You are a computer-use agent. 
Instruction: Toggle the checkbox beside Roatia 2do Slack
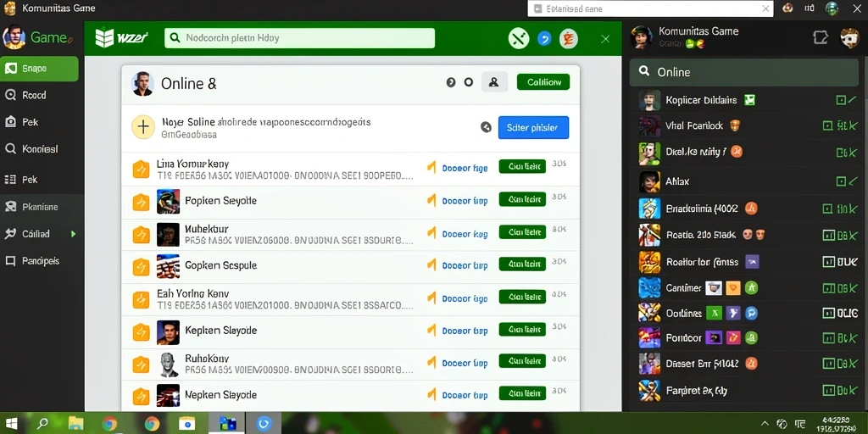point(829,236)
